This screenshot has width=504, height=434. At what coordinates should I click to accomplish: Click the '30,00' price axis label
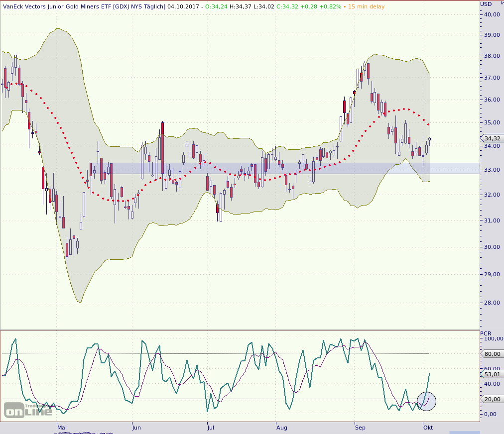click(492, 247)
